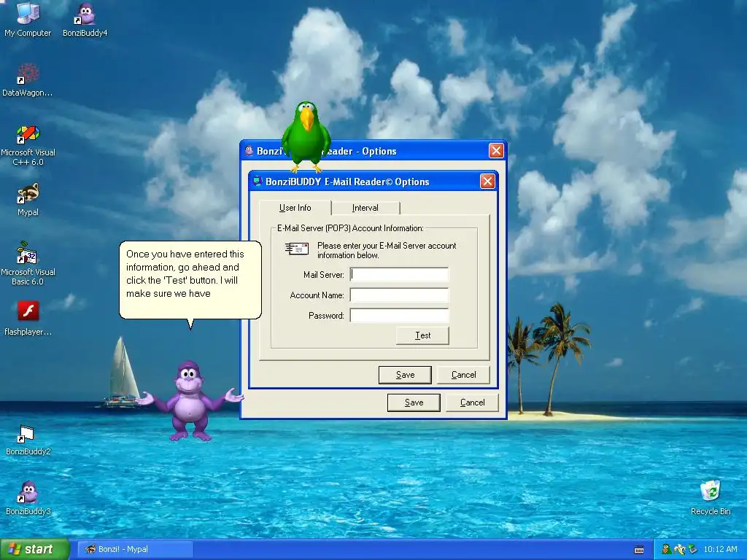Viewport: 747px width, 560px height.
Task: Click the Test button
Action: (422, 335)
